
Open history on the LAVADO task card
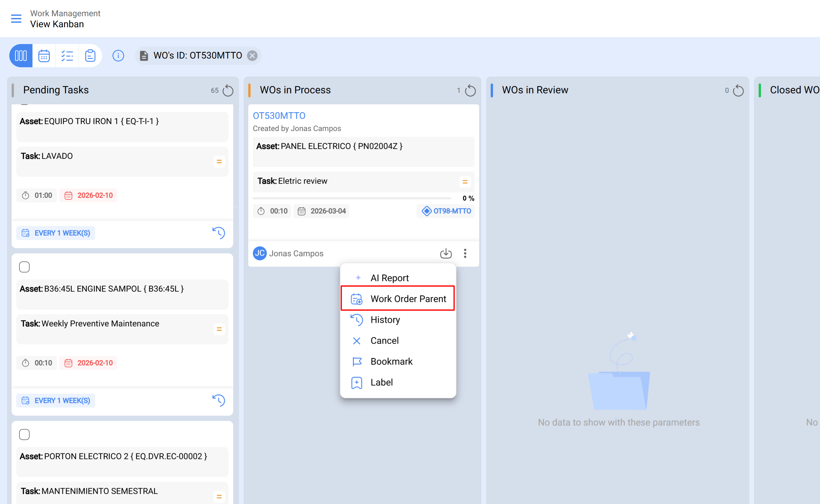[x=219, y=233]
